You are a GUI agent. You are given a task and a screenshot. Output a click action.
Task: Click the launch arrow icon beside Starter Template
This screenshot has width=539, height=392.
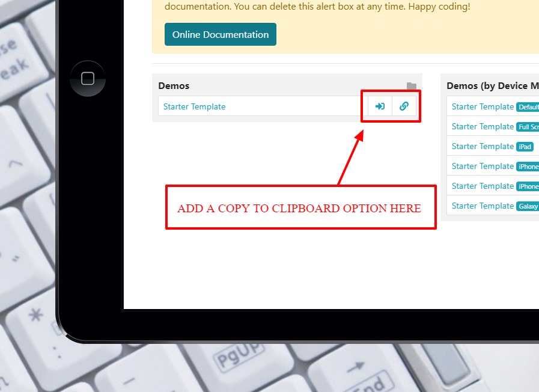click(x=380, y=106)
